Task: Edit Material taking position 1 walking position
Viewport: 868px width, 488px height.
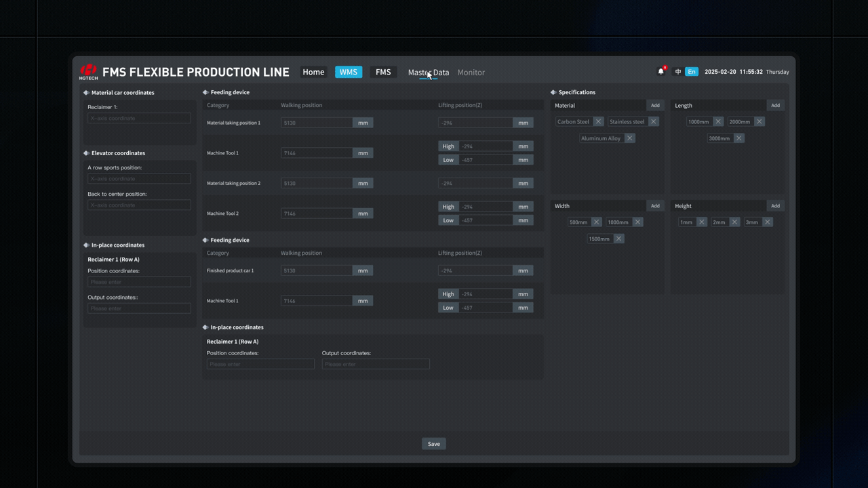Action: (x=317, y=123)
